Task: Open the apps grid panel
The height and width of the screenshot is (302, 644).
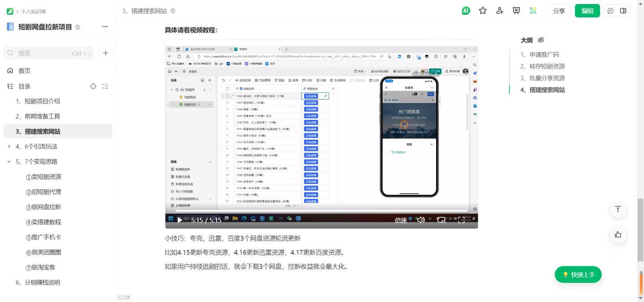Action: [533, 11]
